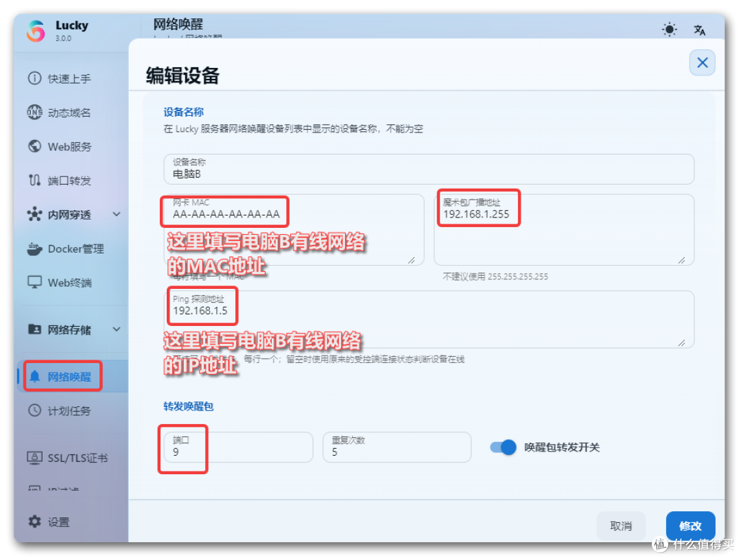Click the 网络存储 folder icon

pyautogui.click(x=34, y=329)
